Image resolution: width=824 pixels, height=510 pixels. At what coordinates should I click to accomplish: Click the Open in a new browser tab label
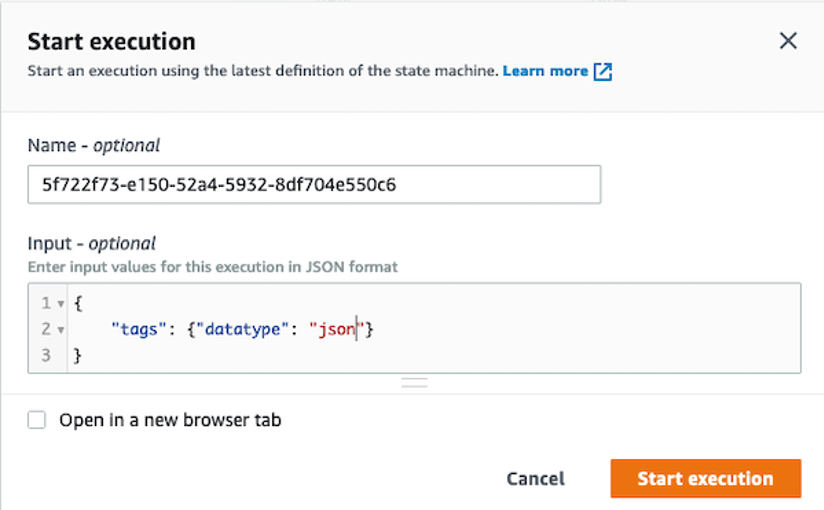[x=170, y=421]
